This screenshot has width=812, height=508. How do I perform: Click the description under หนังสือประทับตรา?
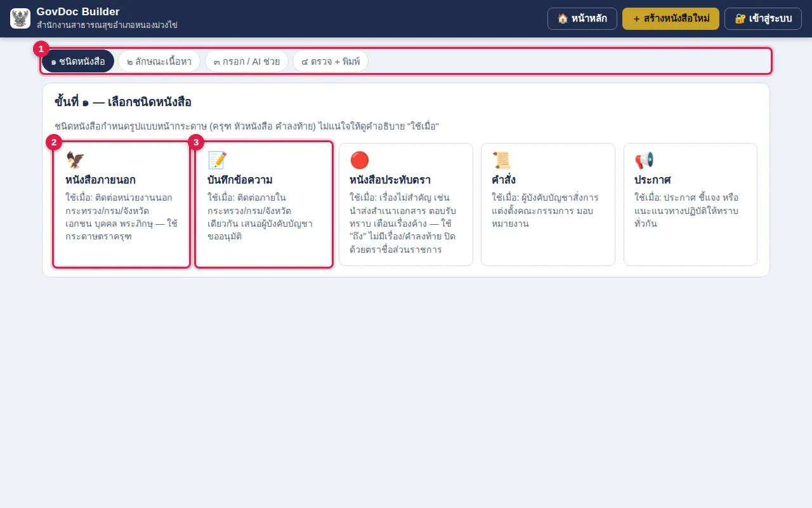click(403, 224)
